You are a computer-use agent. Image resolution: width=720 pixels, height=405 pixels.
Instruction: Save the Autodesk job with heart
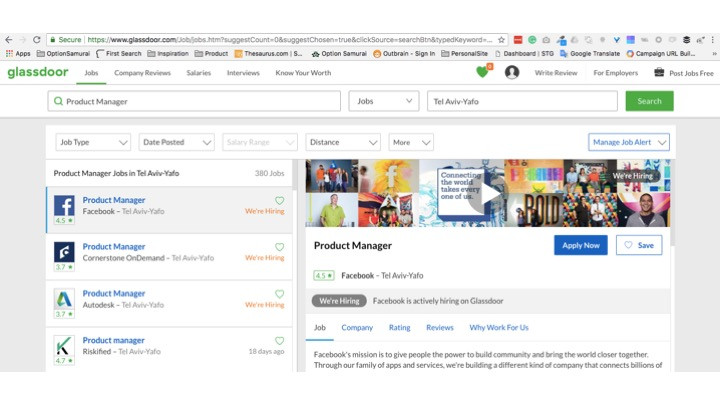coord(280,294)
